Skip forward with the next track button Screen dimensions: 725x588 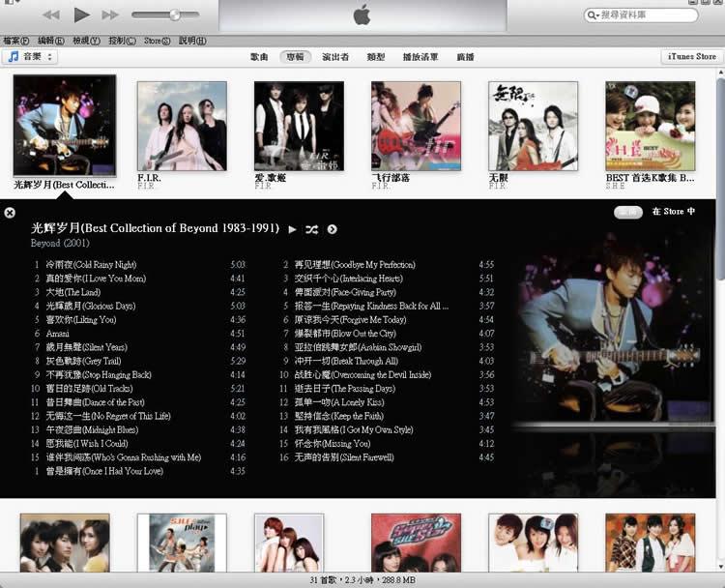[110, 15]
